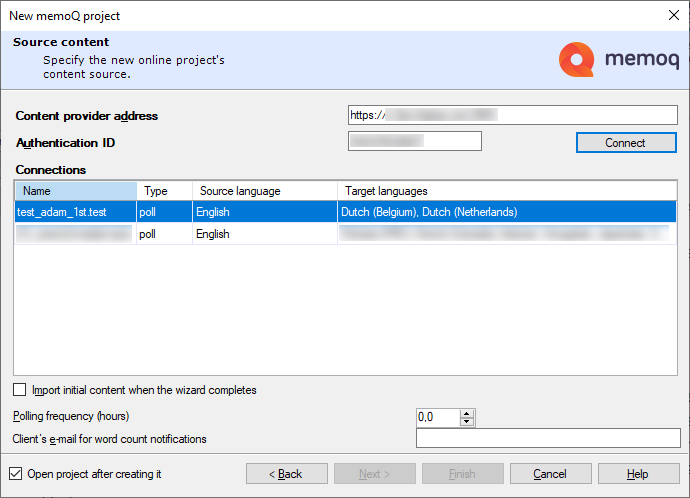Sort connections by Type column header
Image resolution: width=690 pixels, height=498 pixels.
(164, 191)
